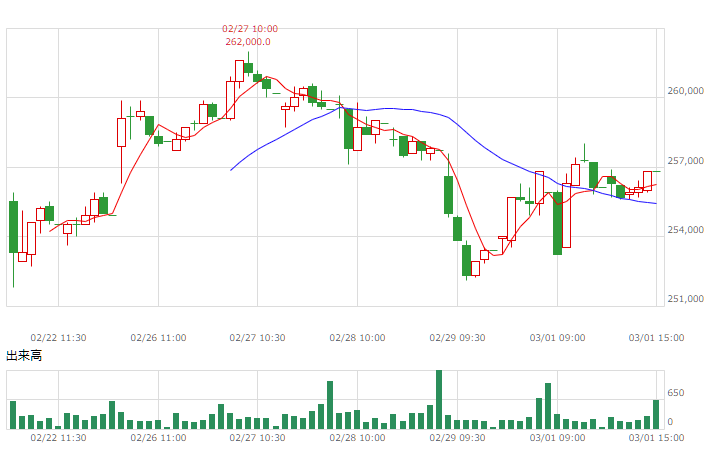This screenshot has width=709, height=451.
Task: Click the 02/28 10:00 label under price chart
Action: (357, 338)
